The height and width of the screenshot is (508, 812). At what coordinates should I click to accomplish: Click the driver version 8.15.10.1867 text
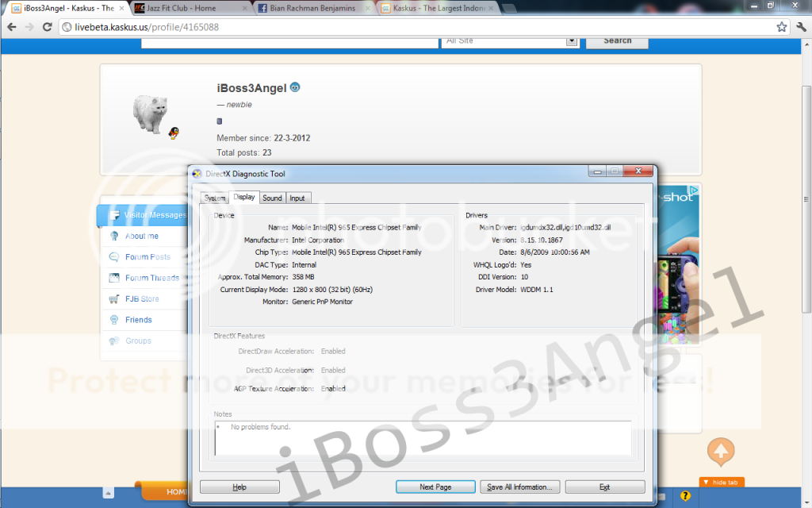541,240
